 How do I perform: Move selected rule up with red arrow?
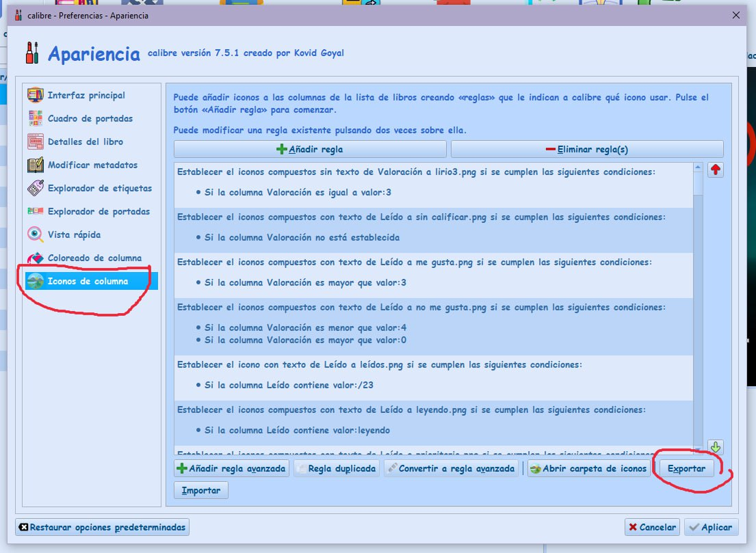coord(716,170)
